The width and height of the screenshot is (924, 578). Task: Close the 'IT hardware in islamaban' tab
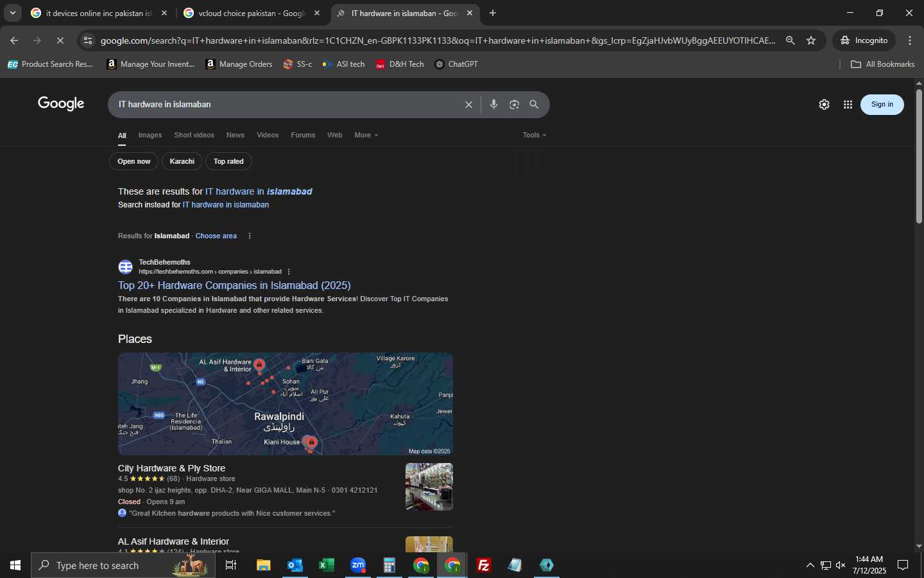click(470, 13)
